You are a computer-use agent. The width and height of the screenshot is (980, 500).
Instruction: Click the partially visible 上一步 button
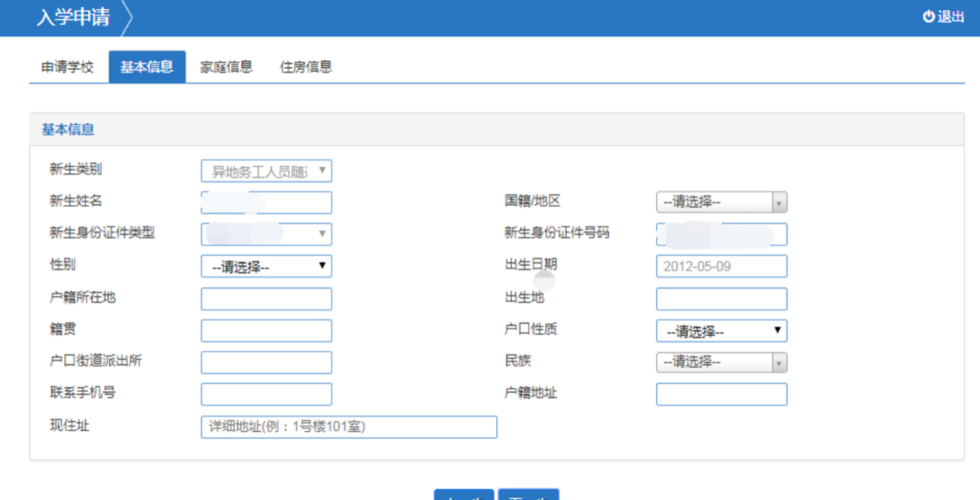[x=464, y=495]
